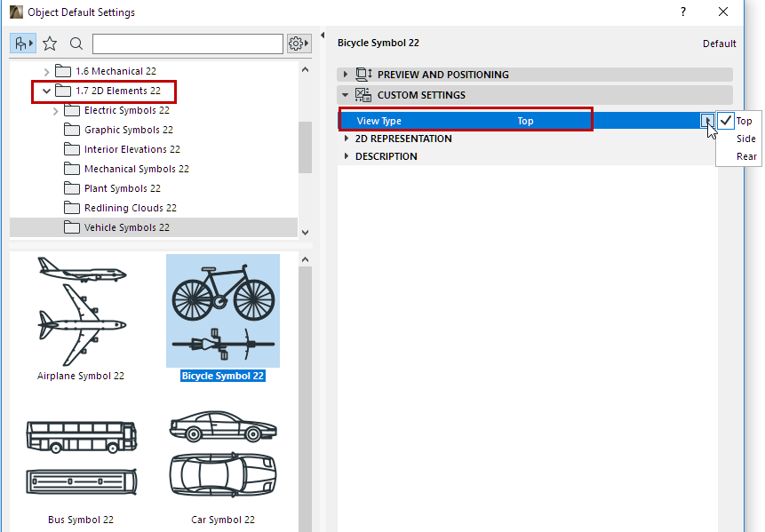Viewport: 765px width, 532px height.
Task: Click folder tree scrollbar down arrow
Action: click(306, 233)
